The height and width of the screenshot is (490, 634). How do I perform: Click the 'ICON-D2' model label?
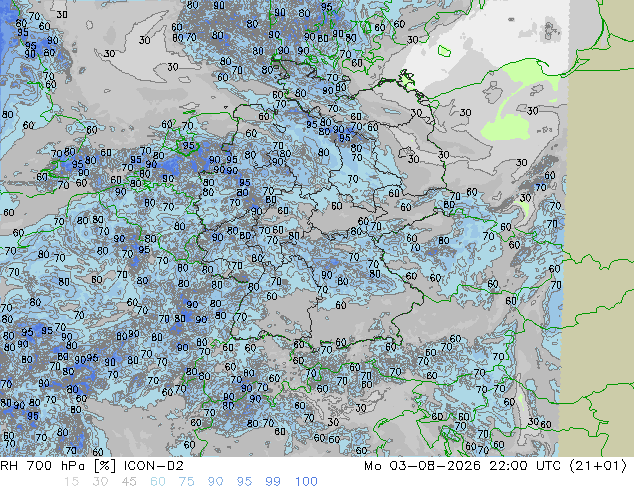(x=153, y=466)
